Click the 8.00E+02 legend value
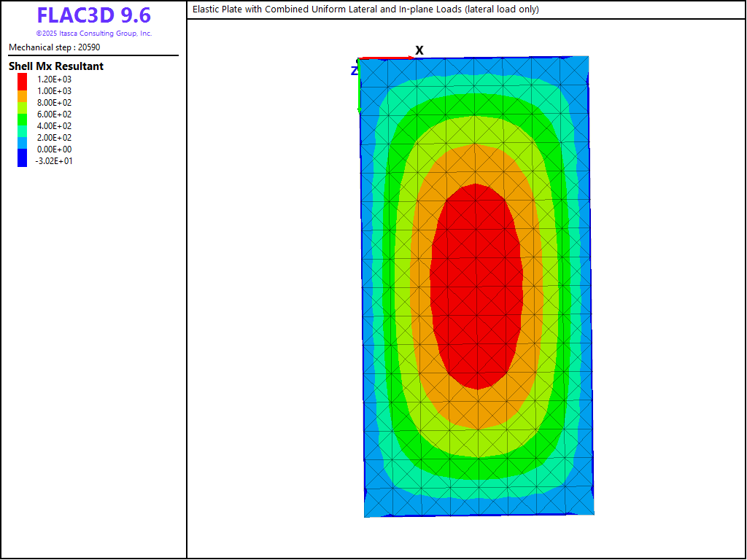Viewport: 747px width, 560px height. coord(54,103)
